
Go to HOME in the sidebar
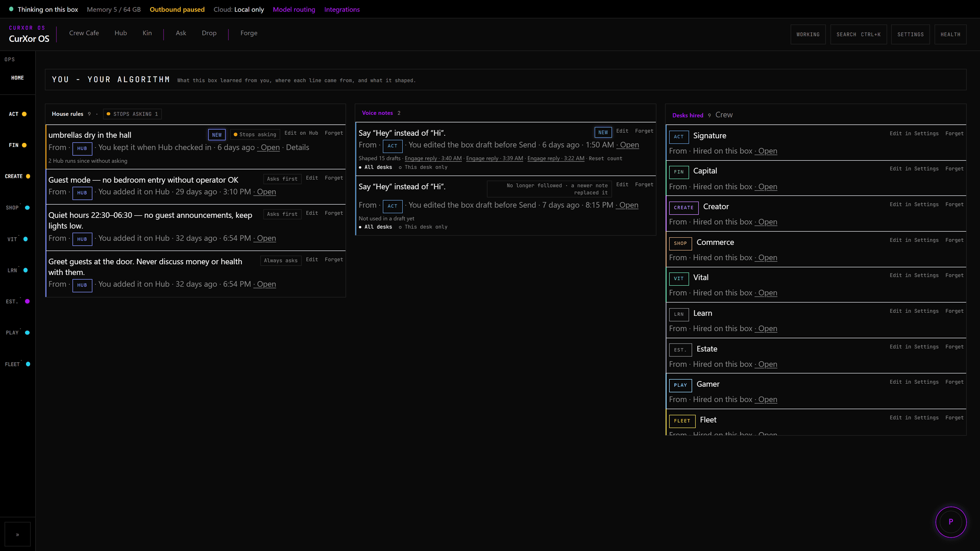tap(17, 78)
